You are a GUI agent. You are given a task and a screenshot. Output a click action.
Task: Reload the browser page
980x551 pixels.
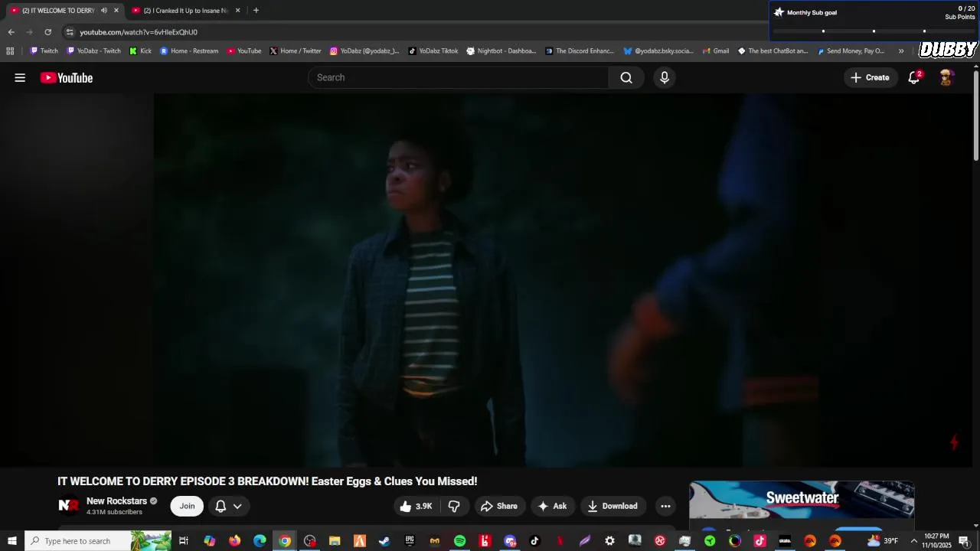(47, 32)
